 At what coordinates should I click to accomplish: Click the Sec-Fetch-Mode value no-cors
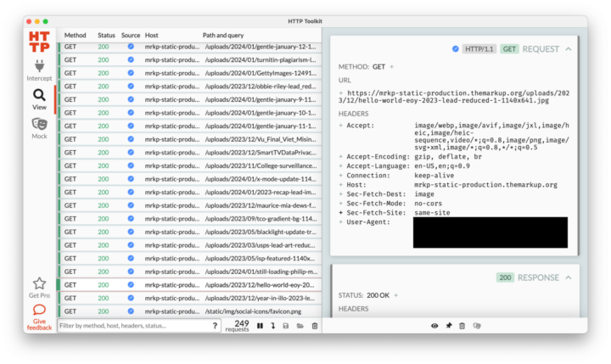click(x=428, y=204)
